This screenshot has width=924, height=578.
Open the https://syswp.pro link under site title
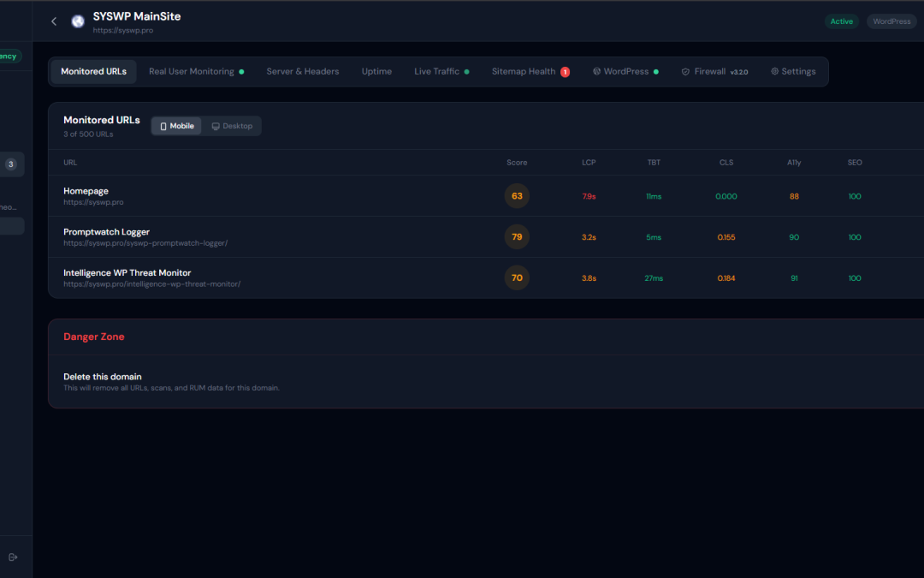click(x=122, y=30)
